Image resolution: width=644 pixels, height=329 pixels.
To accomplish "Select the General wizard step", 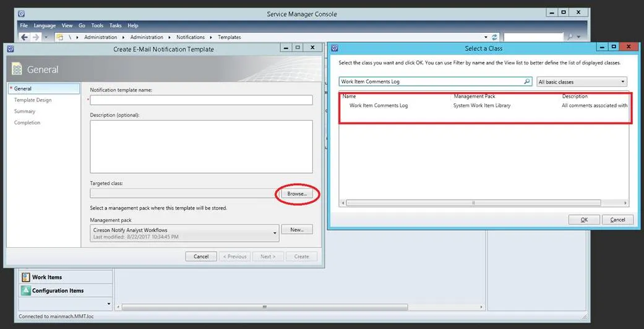I will coord(43,88).
